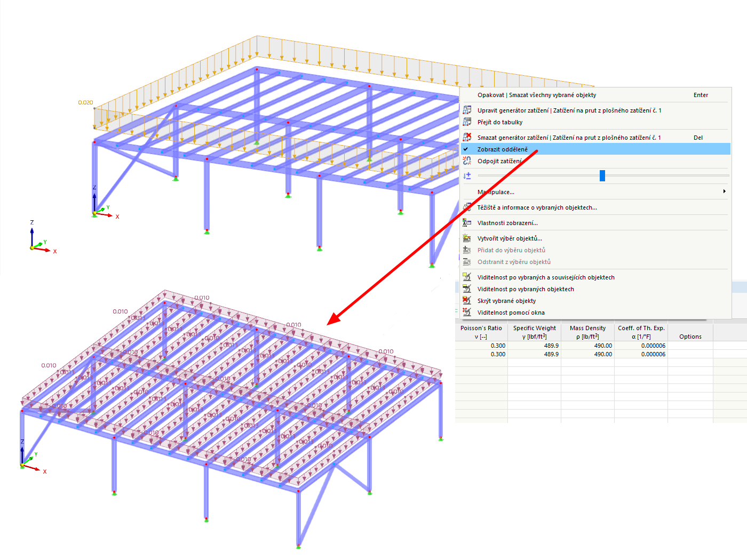Click the Odpojit zatížení unlink icon

pyautogui.click(x=467, y=161)
